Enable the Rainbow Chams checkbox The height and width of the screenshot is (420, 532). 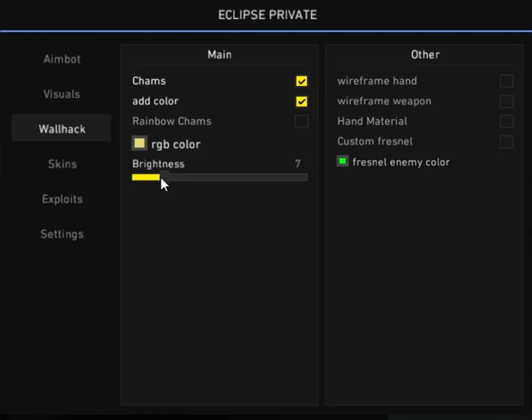tap(302, 122)
